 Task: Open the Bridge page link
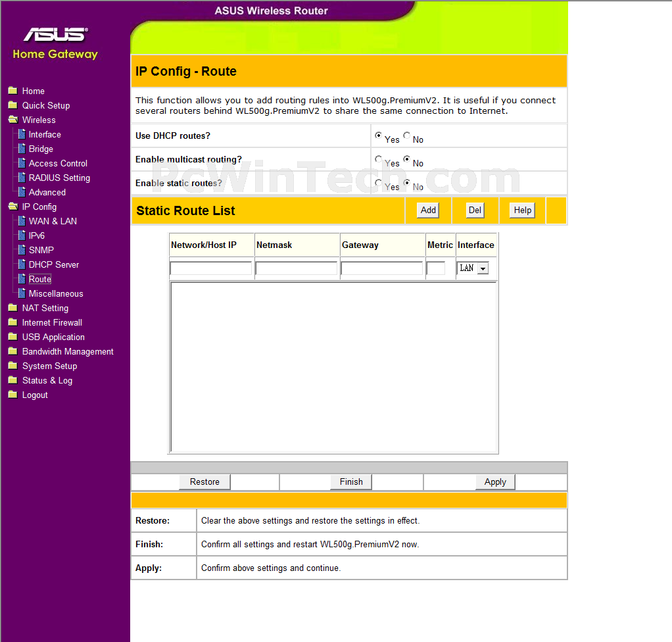coord(41,149)
